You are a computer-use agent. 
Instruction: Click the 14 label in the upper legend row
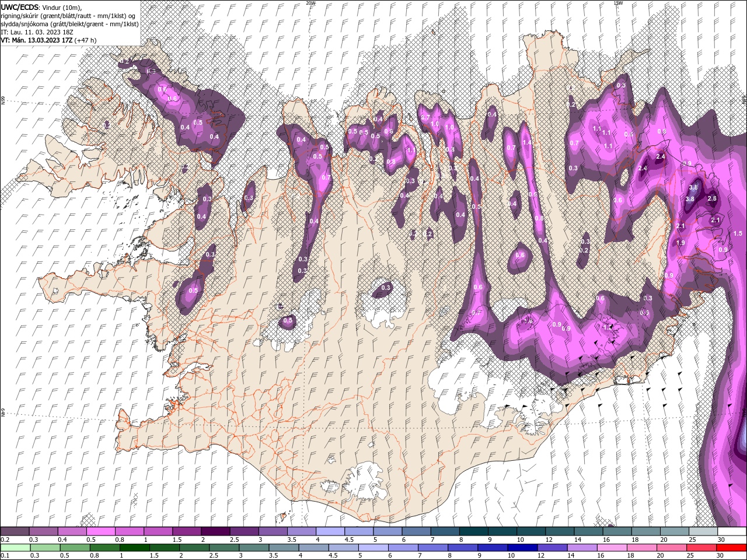[x=578, y=540]
